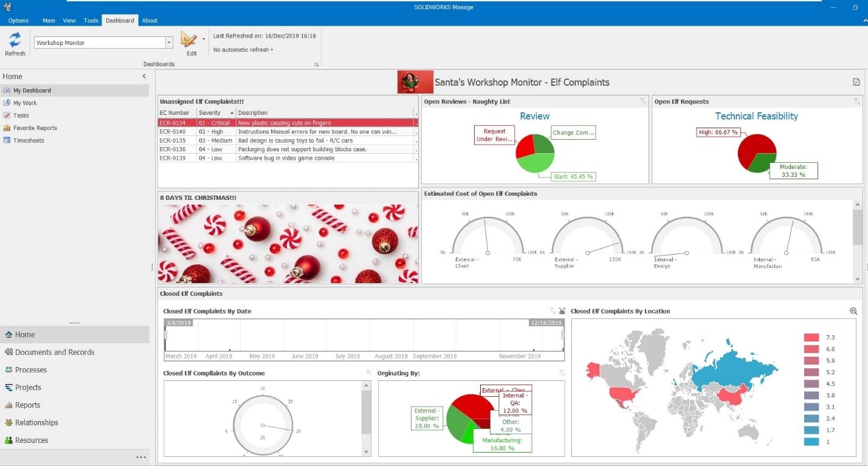The image size is (868, 466).
Task: Click the Resources module icon
Action: (x=9, y=440)
